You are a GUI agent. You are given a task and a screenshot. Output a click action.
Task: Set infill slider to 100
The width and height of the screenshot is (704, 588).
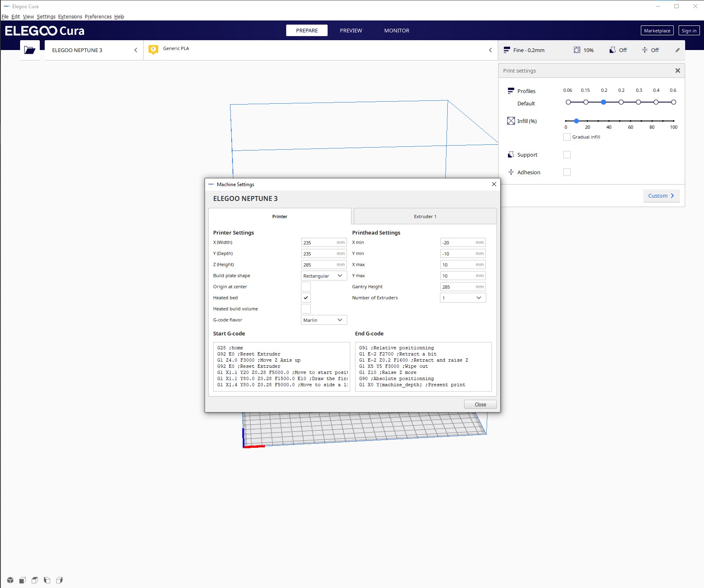[x=673, y=121]
